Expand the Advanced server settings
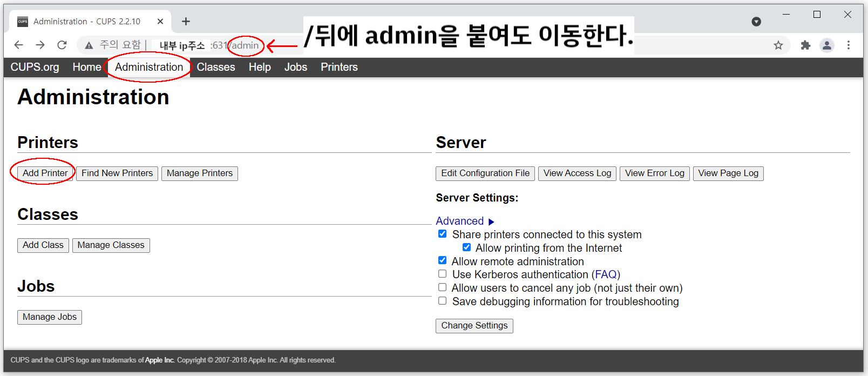868x376 pixels. [x=465, y=221]
